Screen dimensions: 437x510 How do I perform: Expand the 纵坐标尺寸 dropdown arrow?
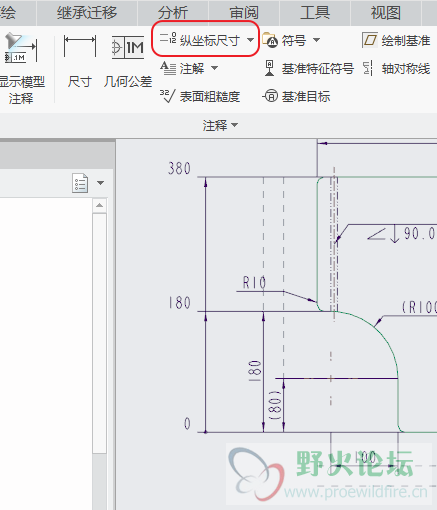point(250,40)
